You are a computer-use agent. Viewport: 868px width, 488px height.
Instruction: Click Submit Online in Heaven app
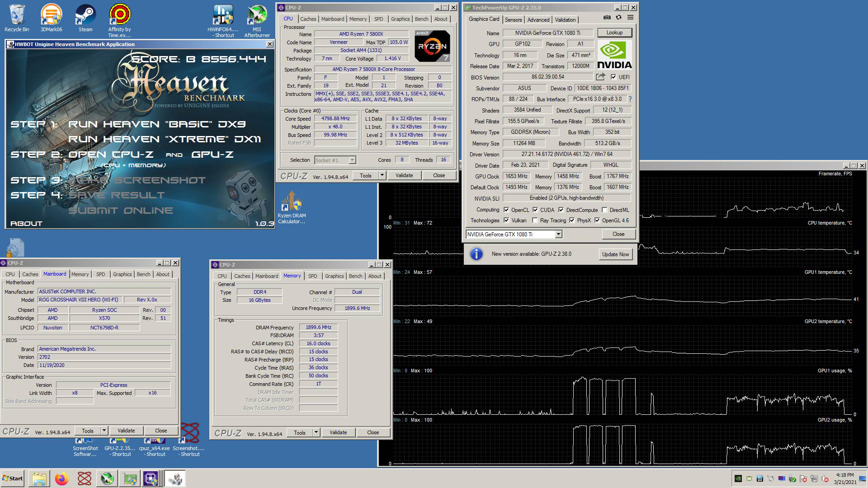(x=121, y=211)
